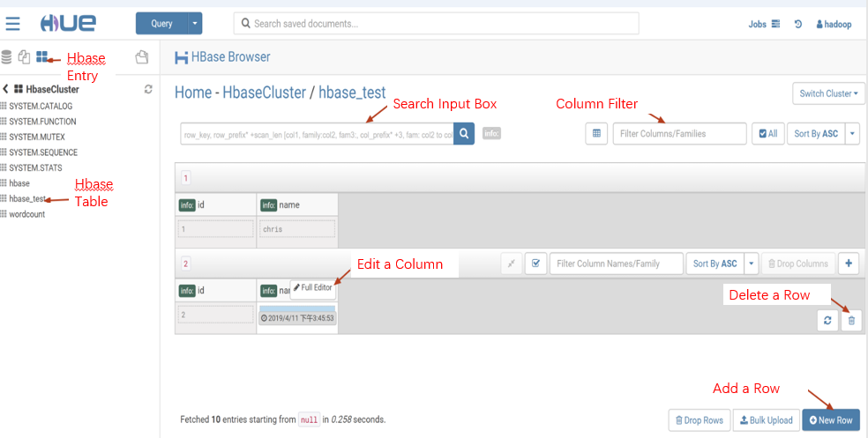Click the Hue logo
The height and width of the screenshot is (438, 868).
[68, 23]
